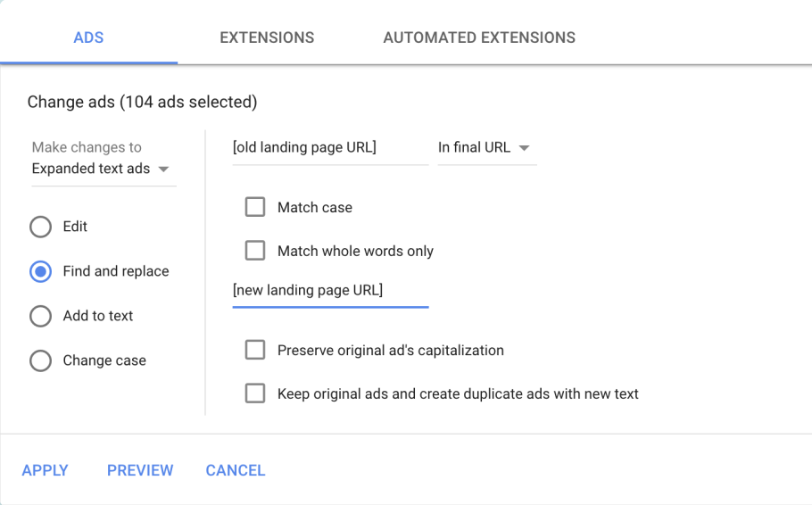The height and width of the screenshot is (505, 812).
Task: Pick the Change case radio option
Action: [x=41, y=360]
